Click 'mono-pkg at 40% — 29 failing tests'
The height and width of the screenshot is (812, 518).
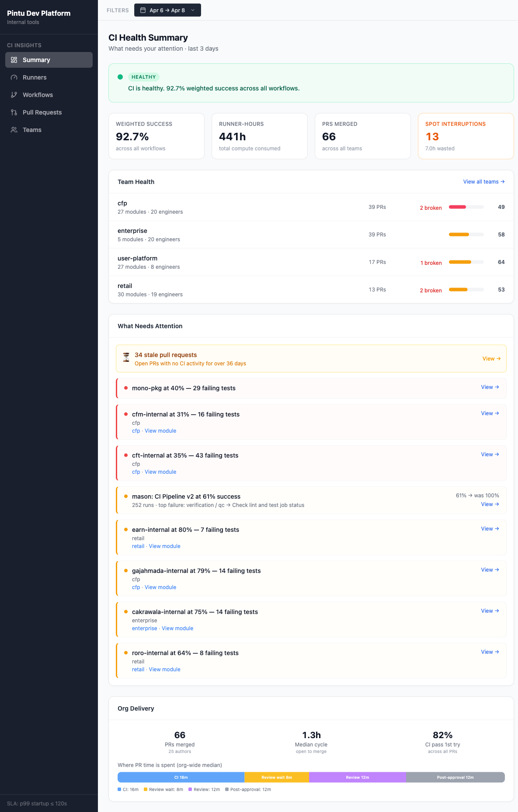(x=184, y=388)
